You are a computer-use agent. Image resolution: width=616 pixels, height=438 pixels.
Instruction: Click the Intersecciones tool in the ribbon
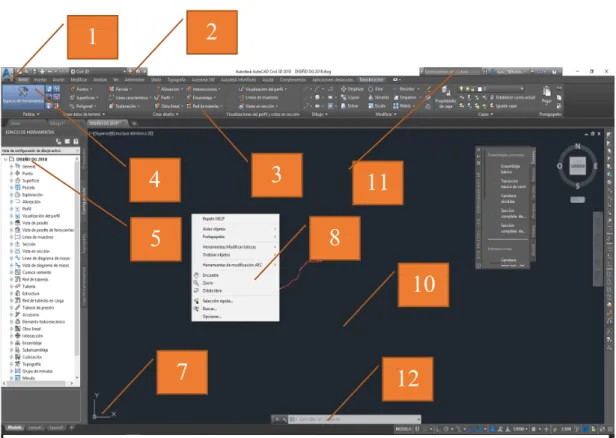click(x=204, y=89)
